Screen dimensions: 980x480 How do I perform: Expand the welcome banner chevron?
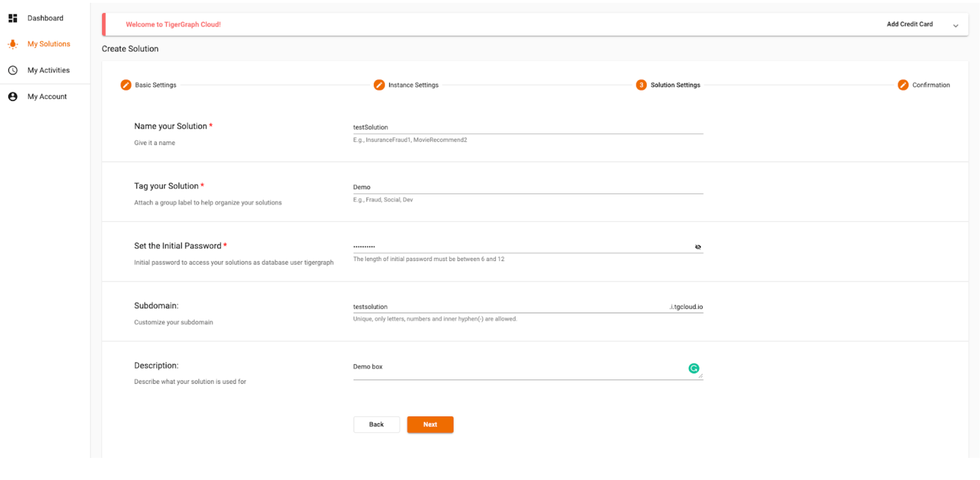pyautogui.click(x=956, y=25)
